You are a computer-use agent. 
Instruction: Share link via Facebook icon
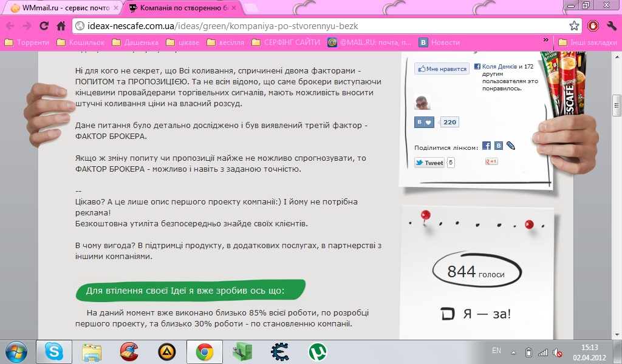[x=487, y=146]
